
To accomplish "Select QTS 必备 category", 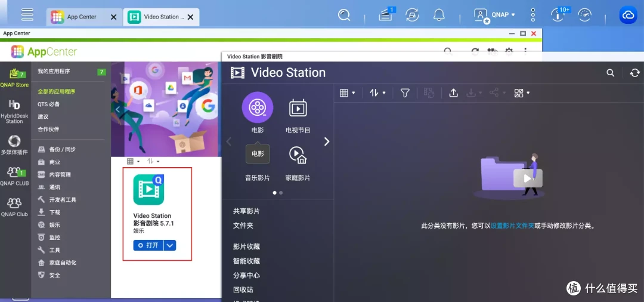I will tap(48, 104).
